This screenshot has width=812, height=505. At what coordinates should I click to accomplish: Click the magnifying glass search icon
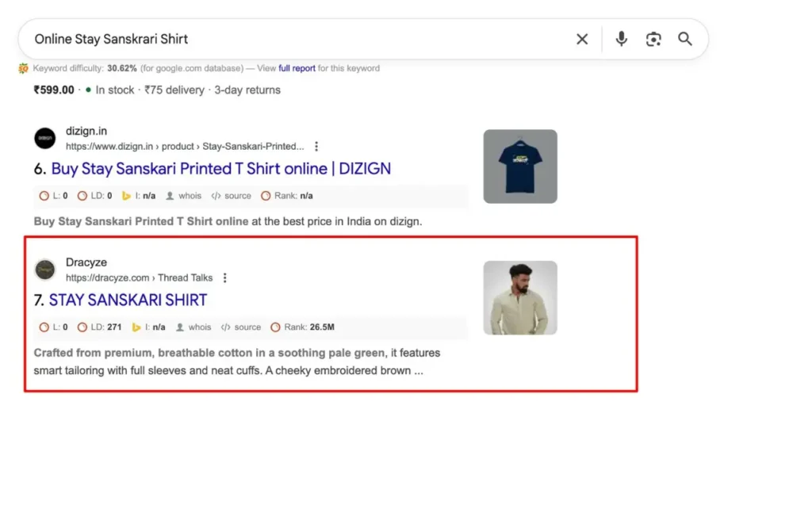(685, 39)
